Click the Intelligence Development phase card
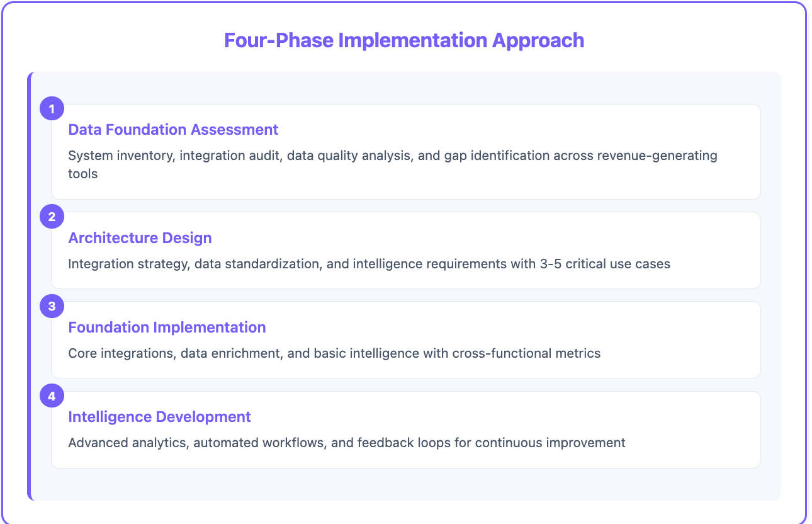 point(406,429)
